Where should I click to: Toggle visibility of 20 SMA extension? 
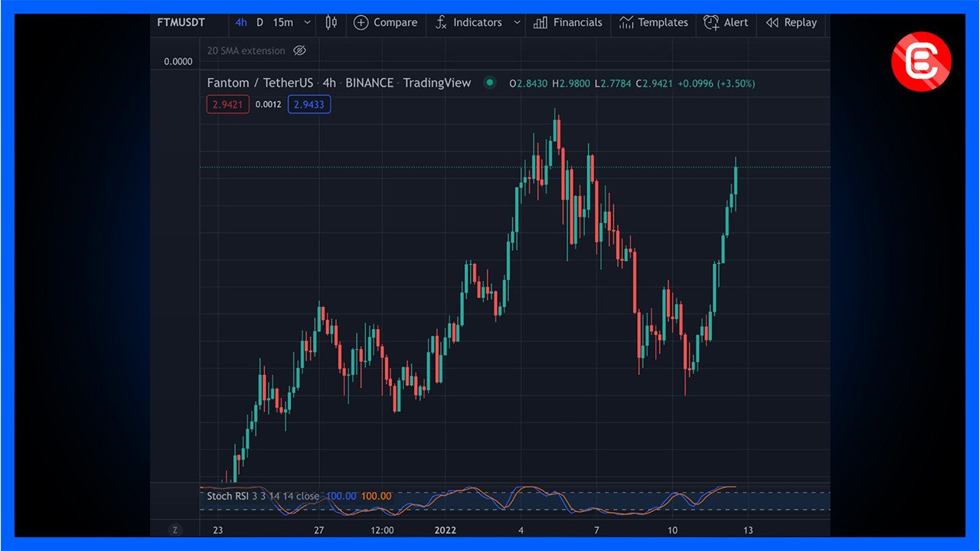[x=300, y=51]
